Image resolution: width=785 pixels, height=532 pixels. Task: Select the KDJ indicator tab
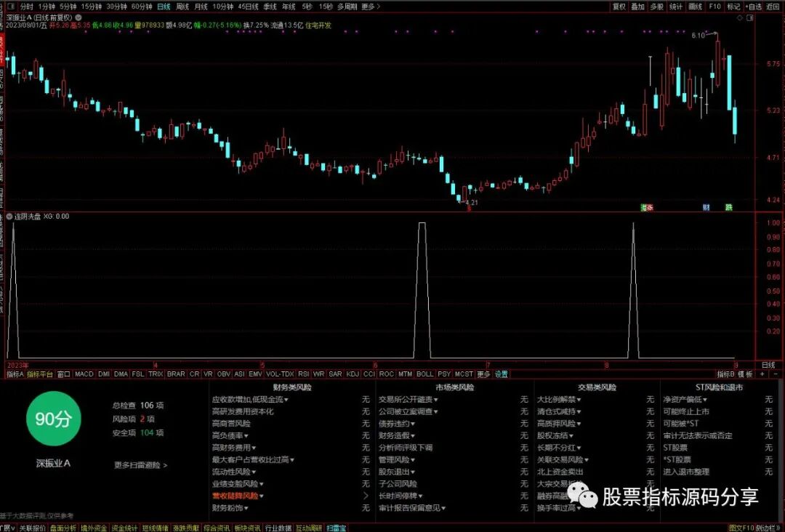click(x=353, y=374)
